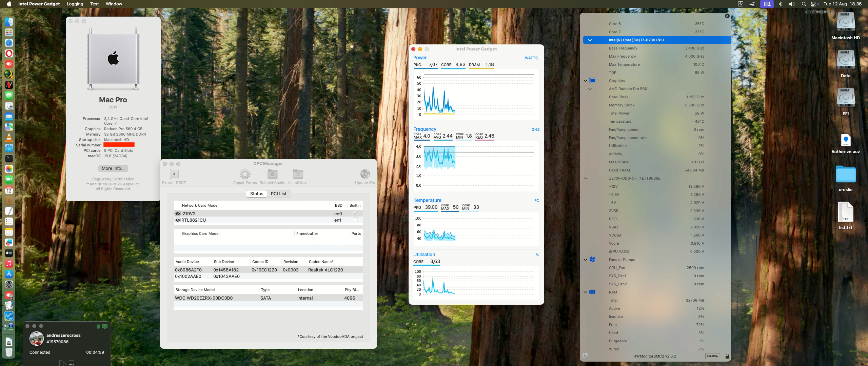
Task: Click Update IDs globe icon
Action: coord(365,174)
